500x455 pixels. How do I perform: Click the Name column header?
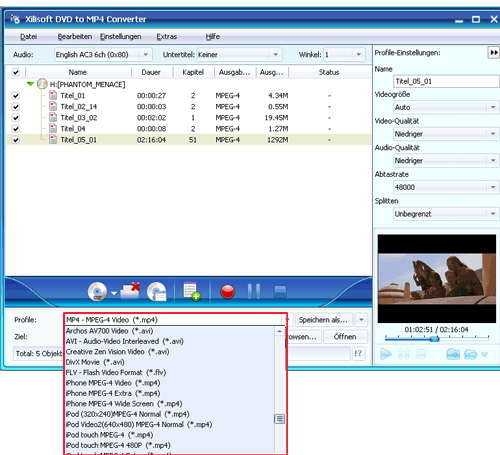[78, 72]
